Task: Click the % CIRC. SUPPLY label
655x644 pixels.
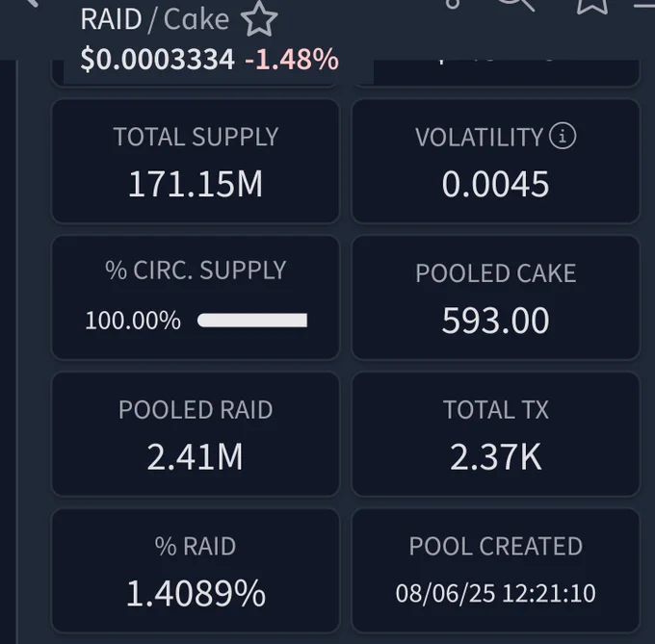Action: (196, 270)
